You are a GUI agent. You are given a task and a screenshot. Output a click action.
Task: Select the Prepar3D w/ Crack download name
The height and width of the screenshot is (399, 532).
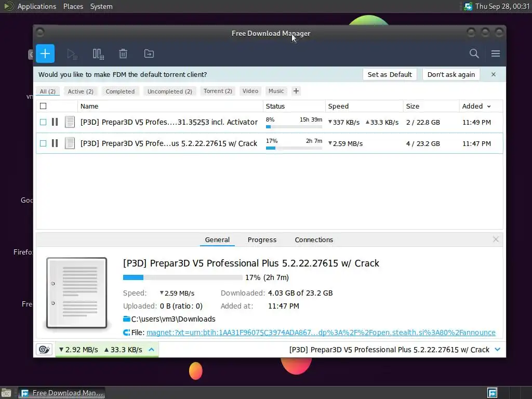169,143
